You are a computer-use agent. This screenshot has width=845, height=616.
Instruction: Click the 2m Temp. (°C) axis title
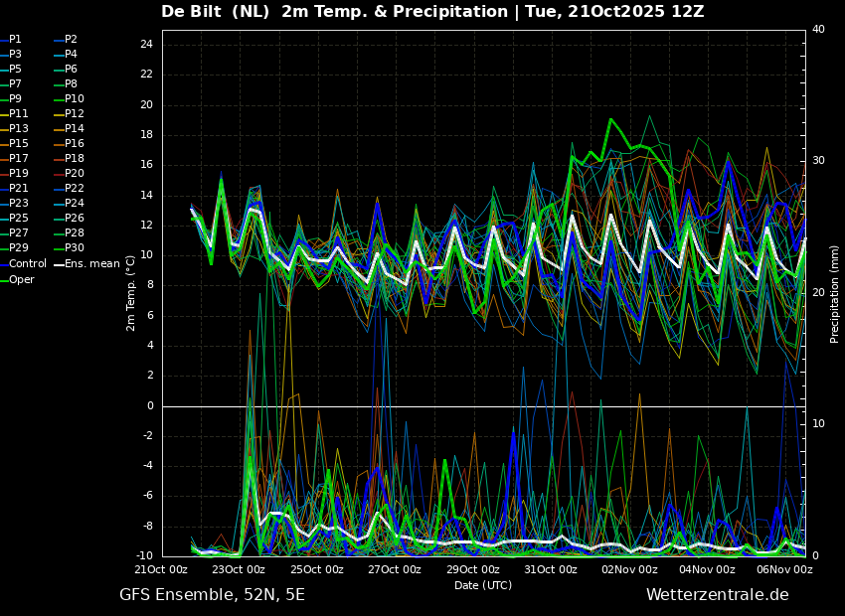(130, 293)
